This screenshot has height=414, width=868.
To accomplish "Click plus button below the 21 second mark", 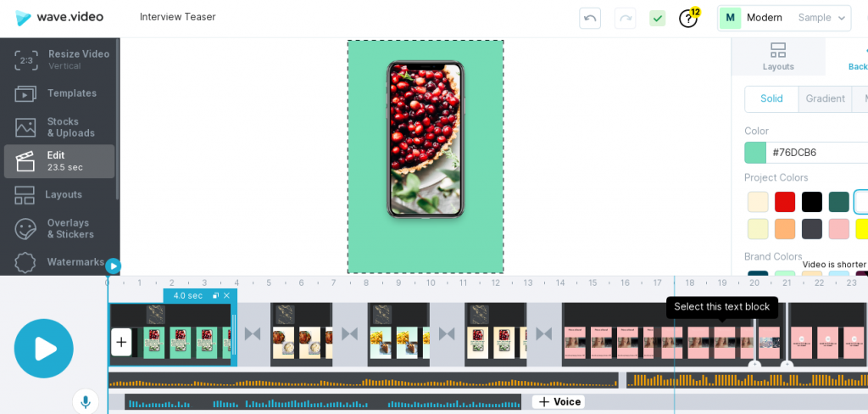I will [x=787, y=364].
